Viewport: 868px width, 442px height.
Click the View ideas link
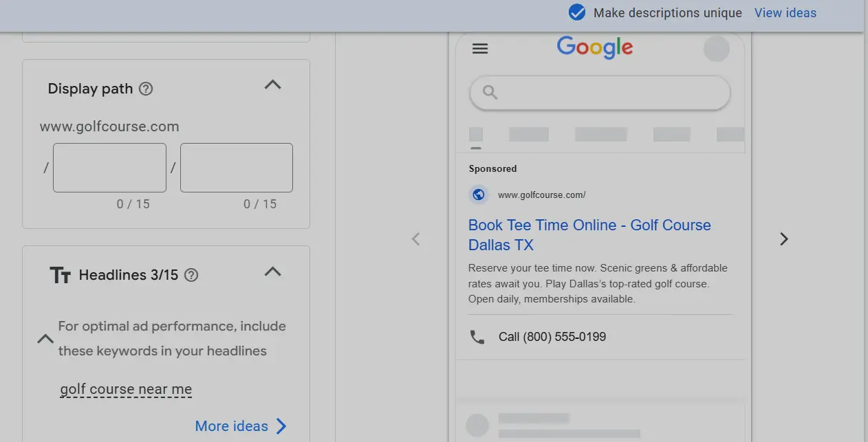tap(785, 12)
